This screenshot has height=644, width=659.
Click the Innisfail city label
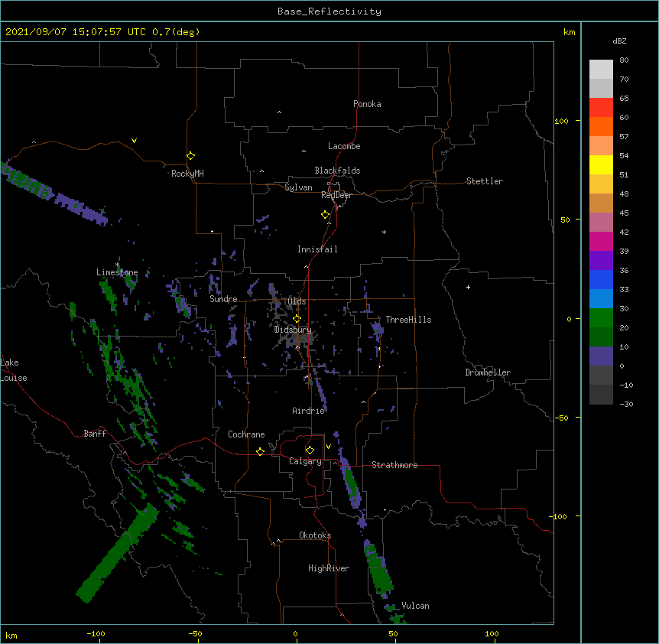click(x=317, y=249)
